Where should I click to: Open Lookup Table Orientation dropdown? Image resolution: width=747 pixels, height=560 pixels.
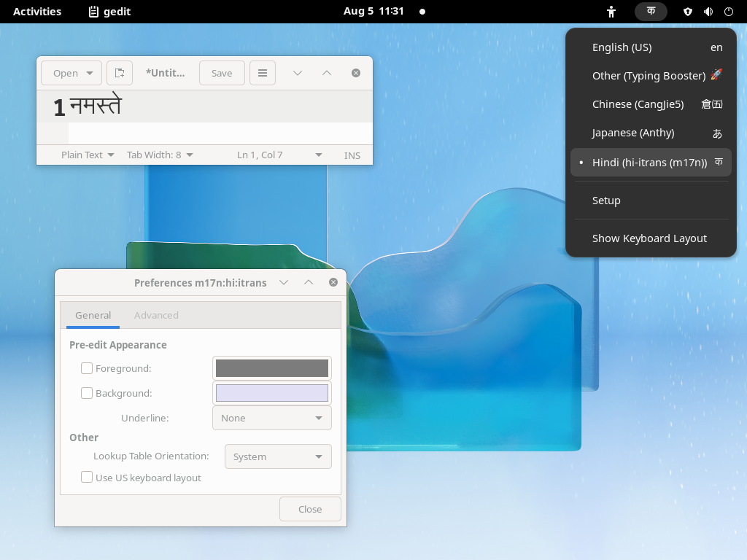[x=277, y=456]
